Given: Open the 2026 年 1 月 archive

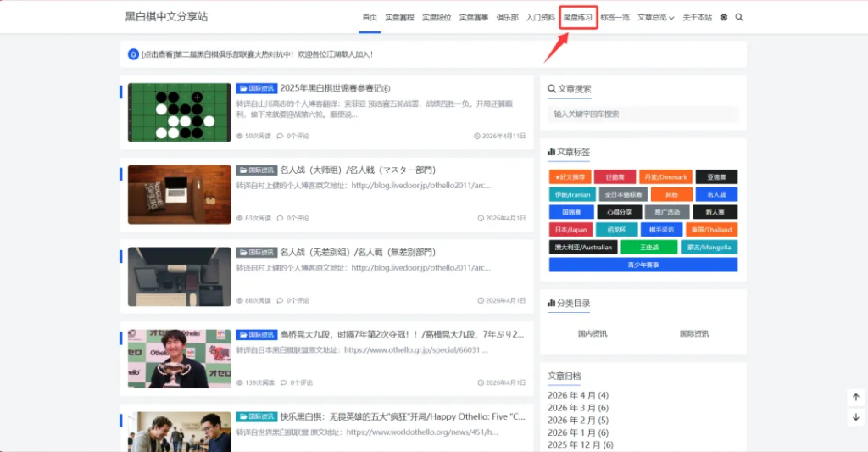Looking at the screenshot, I should pyautogui.click(x=578, y=432).
